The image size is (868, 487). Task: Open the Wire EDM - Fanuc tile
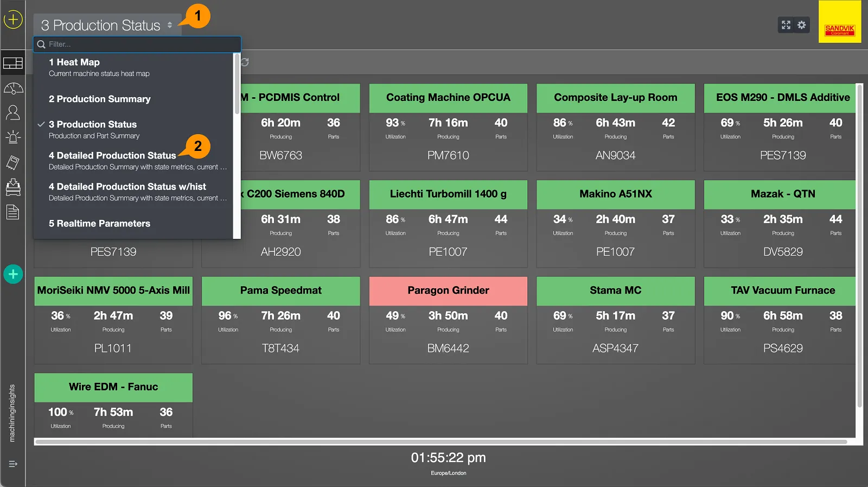[113, 404]
